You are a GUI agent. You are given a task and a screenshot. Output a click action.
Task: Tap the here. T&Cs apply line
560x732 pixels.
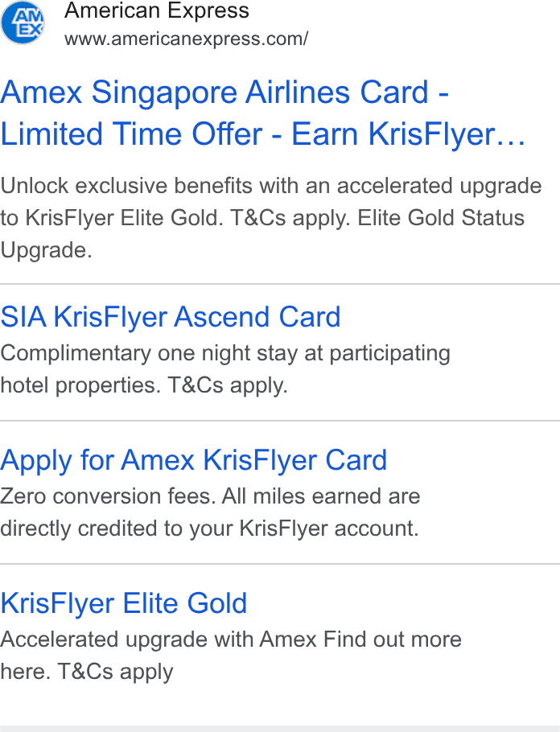[87, 672]
